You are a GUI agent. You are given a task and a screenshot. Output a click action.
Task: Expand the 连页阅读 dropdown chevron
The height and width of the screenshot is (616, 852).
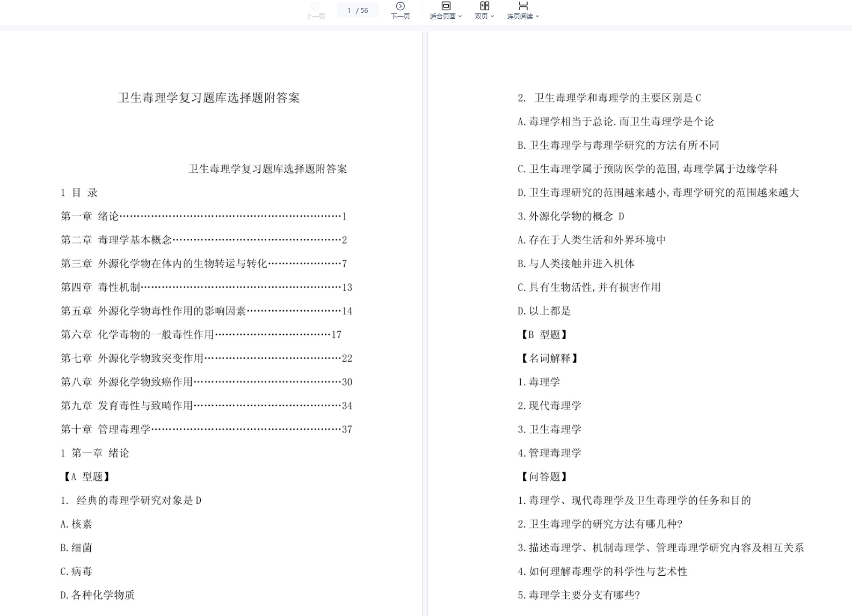pyautogui.click(x=537, y=17)
